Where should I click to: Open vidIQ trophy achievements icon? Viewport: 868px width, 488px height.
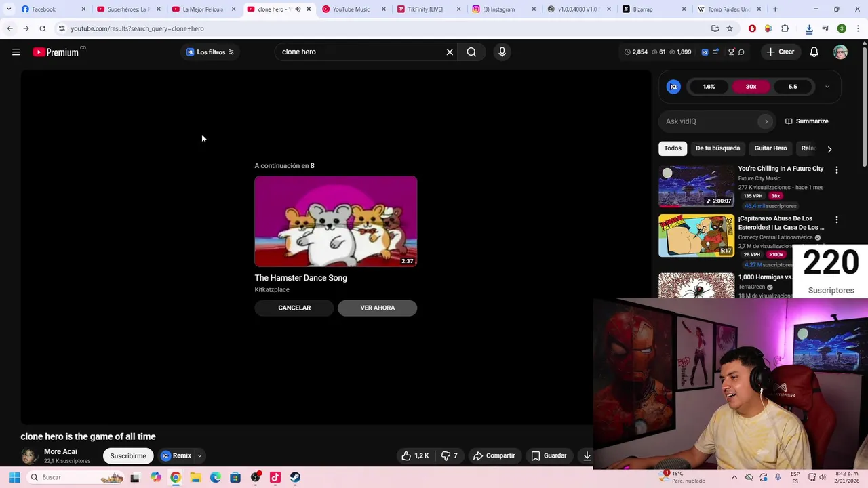pyautogui.click(x=731, y=52)
